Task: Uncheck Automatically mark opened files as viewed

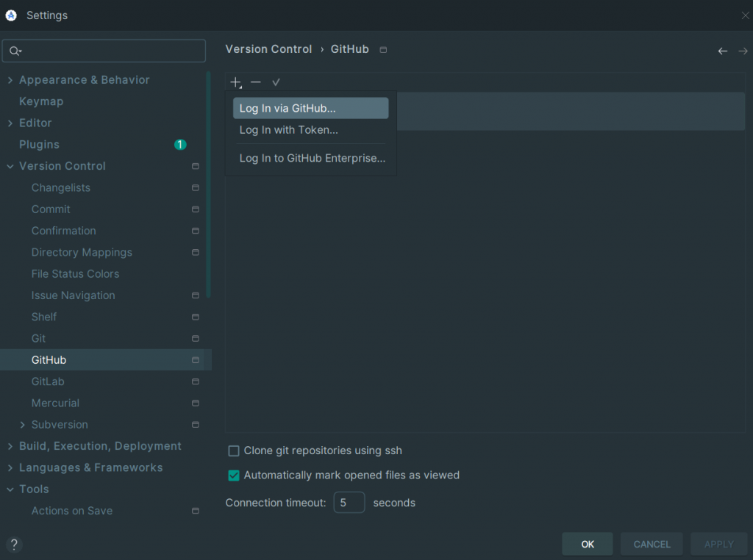Action: [x=234, y=475]
